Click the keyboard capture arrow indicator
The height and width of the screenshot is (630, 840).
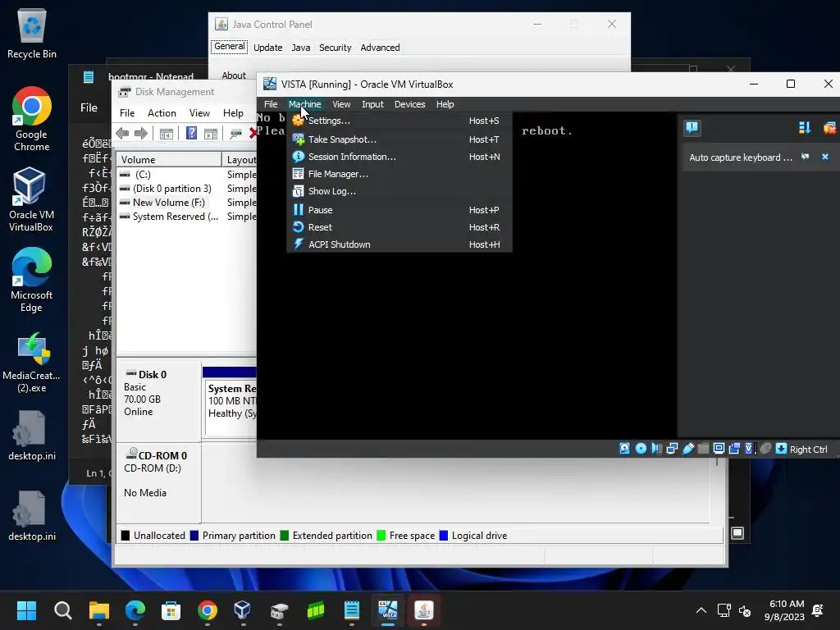(781, 449)
